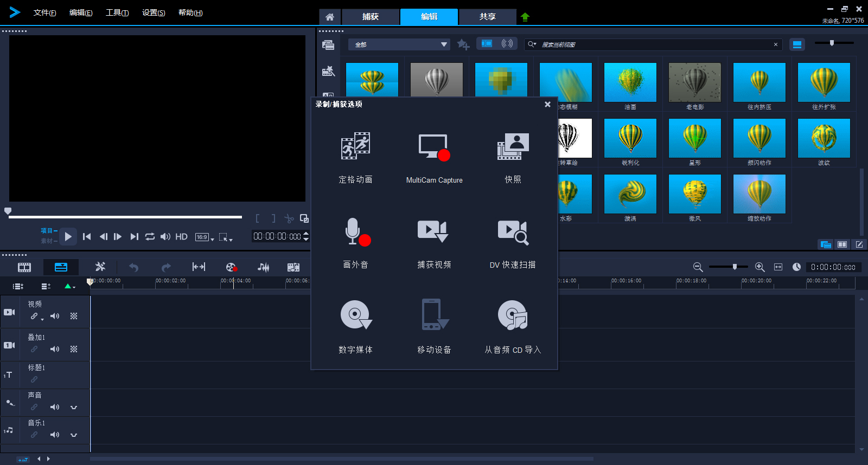Click the enlarge preview window icon
Screen dimensions: 868x465
(304, 218)
